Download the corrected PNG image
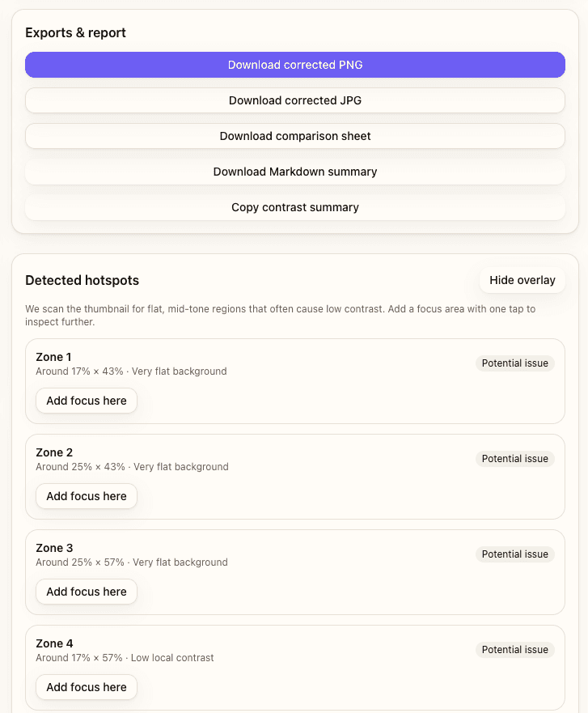588x713 pixels. pyautogui.click(x=294, y=65)
